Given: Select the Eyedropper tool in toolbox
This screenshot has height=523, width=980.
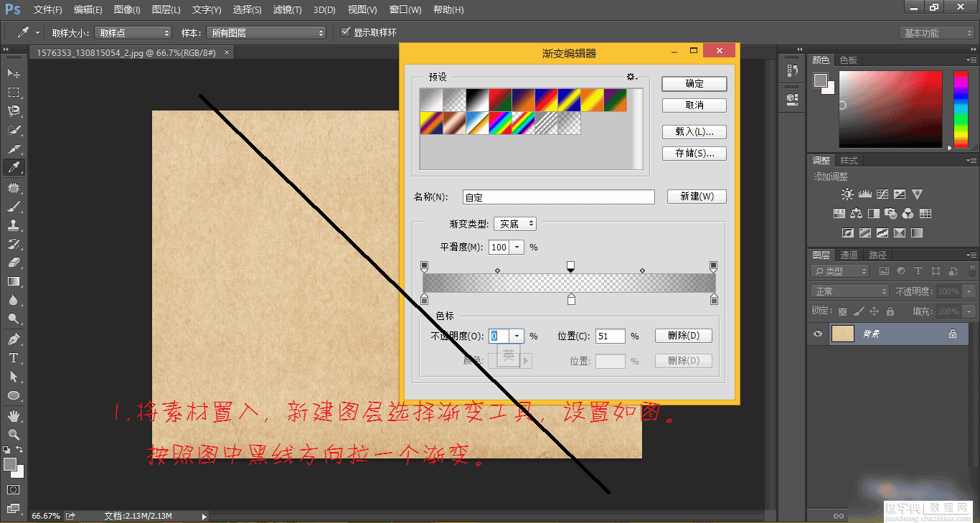Looking at the screenshot, I should click(14, 167).
